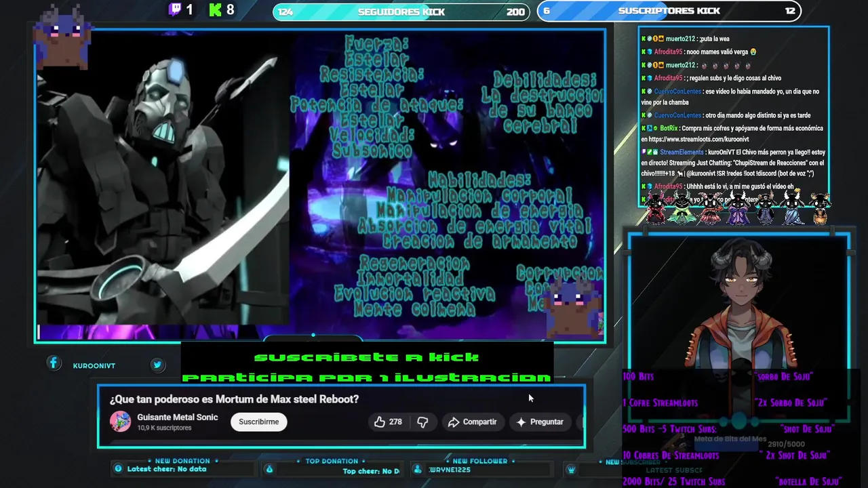Click pixel goat mascot at video's bottom-right corner
This screenshot has height=488, width=868.
pyautogui.click(x=574, y=308)
